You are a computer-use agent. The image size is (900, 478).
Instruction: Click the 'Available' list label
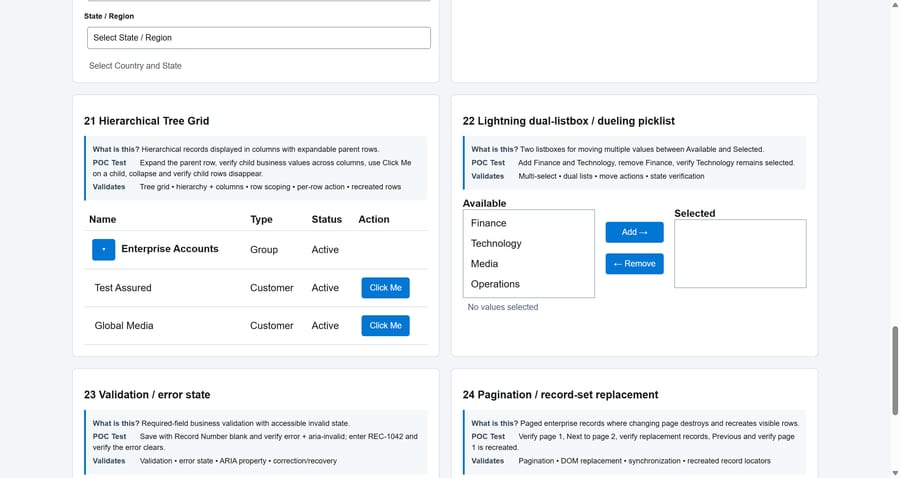484,203
